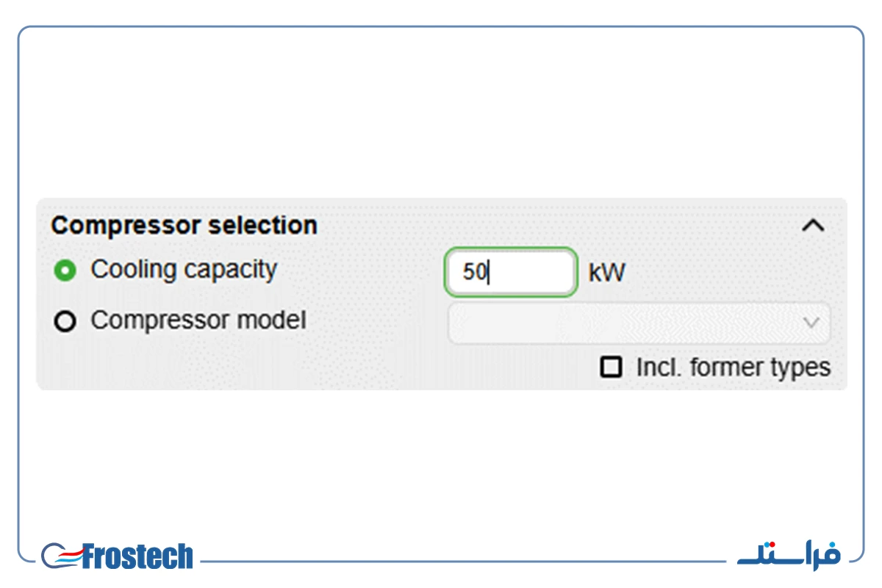Click the green dot of Cooling capacity option
Image resolution: width=882 pixels, height=588 pixels.
(x=65, y=271)
